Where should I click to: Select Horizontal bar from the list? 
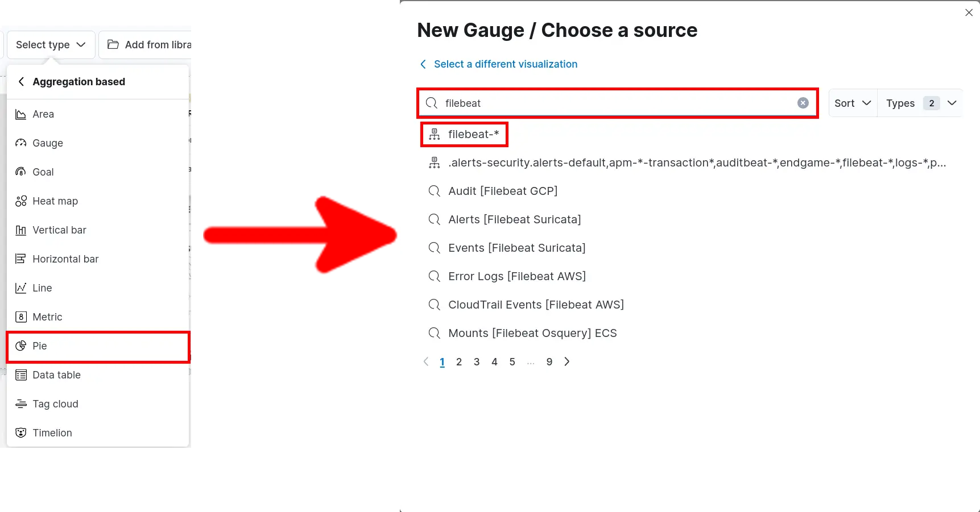pos(65,259)
